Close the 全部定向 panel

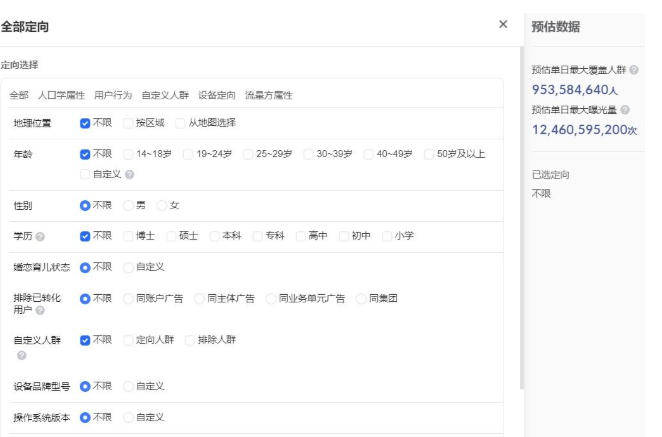point(503,24)
